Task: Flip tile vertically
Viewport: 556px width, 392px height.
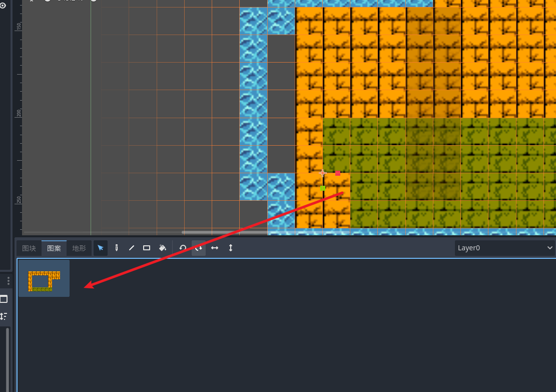Action: [x=231, y=248]
